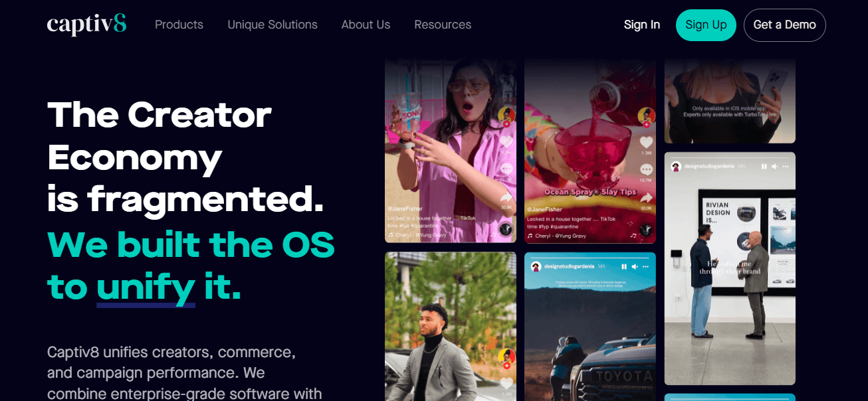The width and height of the screenshot is (868, 401).
Task: Open the Products menu
Action: pos(179,25)
